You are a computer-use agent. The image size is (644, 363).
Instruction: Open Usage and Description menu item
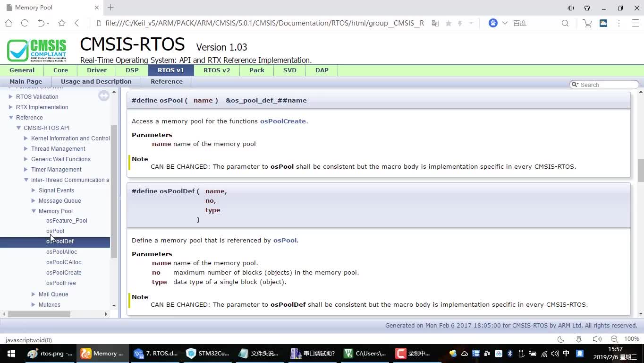point(96,81)
